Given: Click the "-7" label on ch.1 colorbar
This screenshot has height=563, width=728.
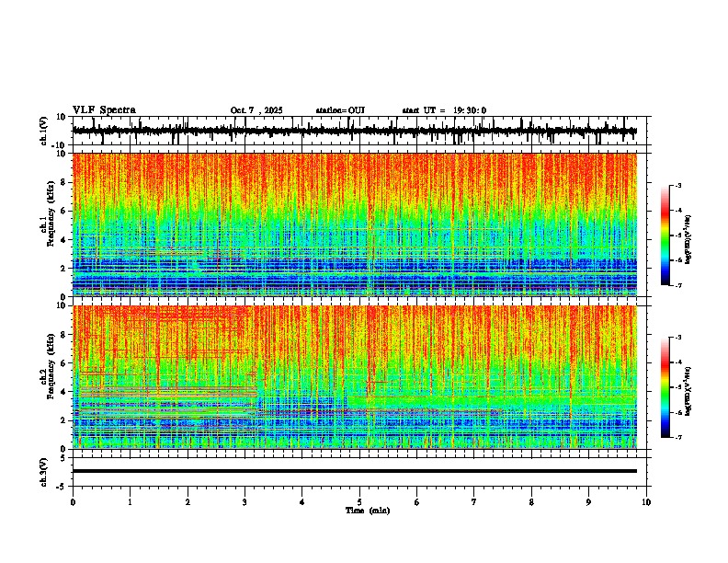Looking at the screenshot, I should pos(677,285).
